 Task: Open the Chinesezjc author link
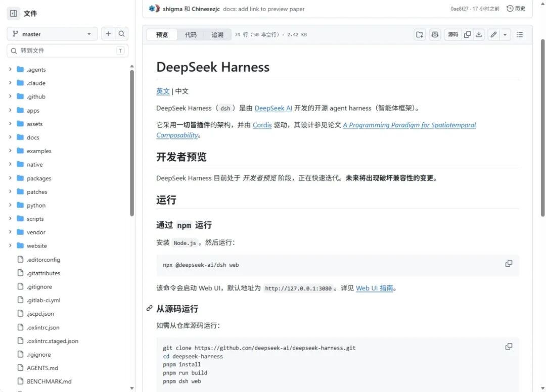coord(205,9)
